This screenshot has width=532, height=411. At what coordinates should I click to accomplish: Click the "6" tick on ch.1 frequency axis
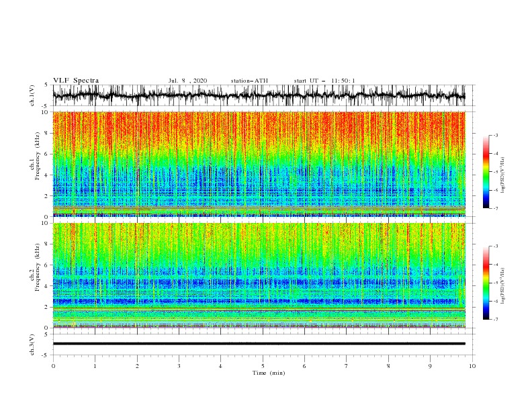[x=47, y=154]
